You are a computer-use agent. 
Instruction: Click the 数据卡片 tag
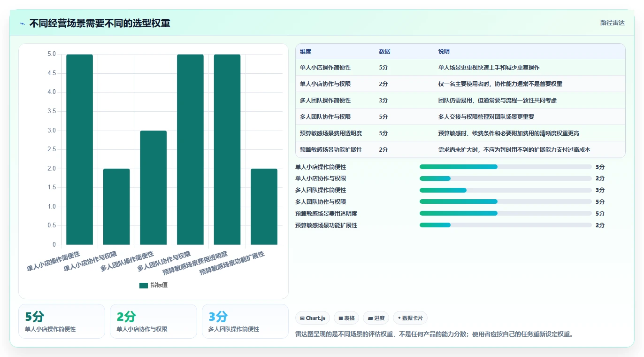[410, 318]
